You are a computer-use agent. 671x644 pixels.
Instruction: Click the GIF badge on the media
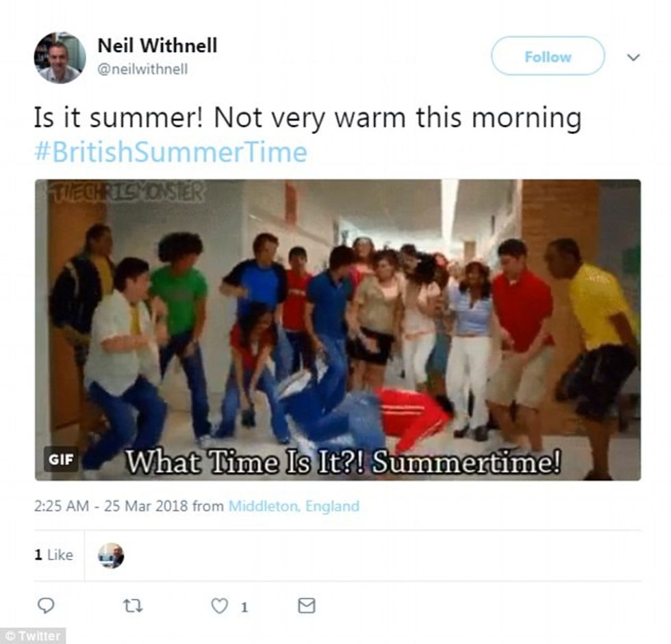point(61,460)
